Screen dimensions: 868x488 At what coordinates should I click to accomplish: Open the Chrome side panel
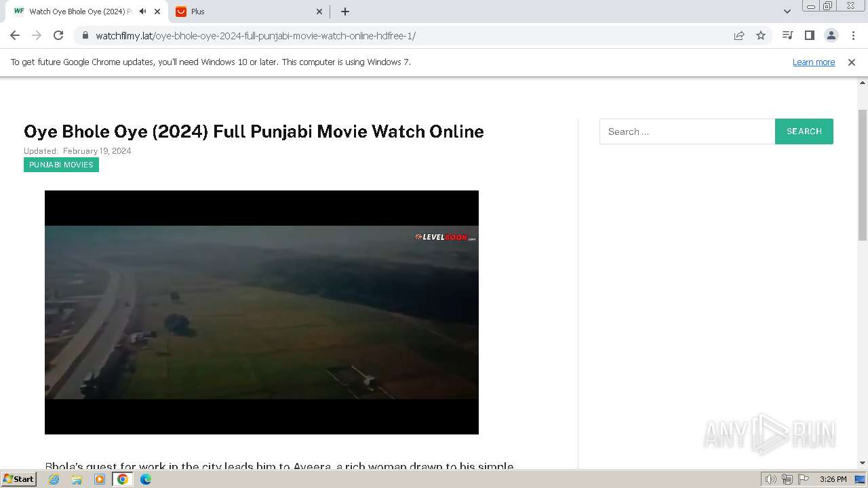pyautogui.click(x=809, y=35)
